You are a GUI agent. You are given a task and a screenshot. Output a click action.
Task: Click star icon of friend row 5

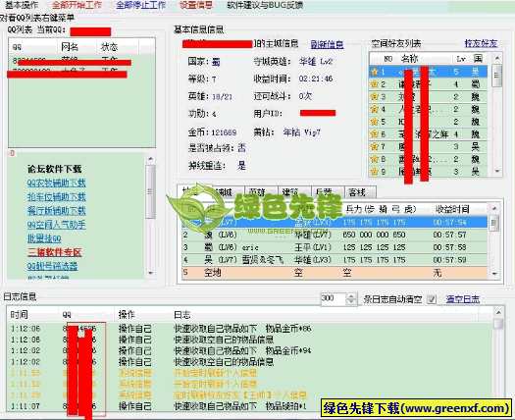pyautogui.click(x=375, y=122)
